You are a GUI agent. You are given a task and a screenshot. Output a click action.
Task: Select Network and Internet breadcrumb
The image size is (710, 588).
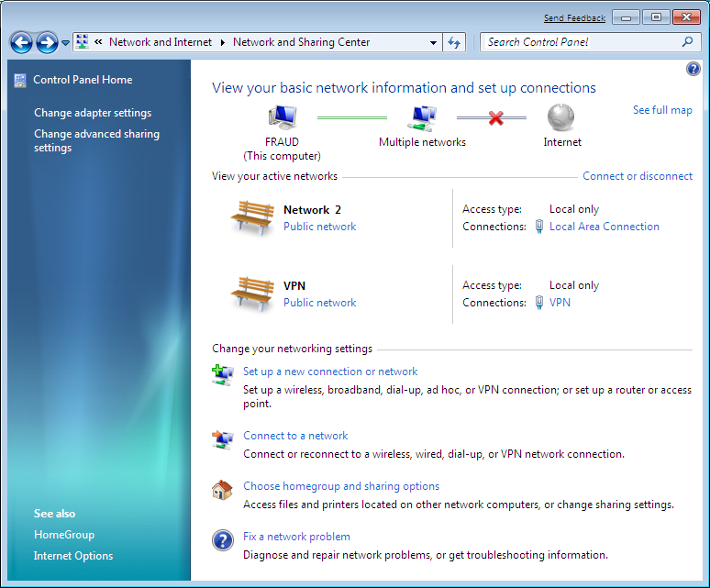(161, 42)
